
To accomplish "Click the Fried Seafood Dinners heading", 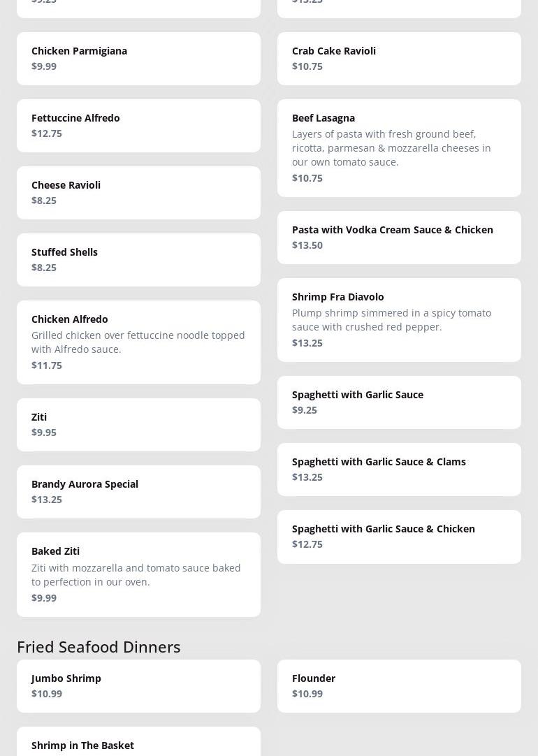I will 99,647.
